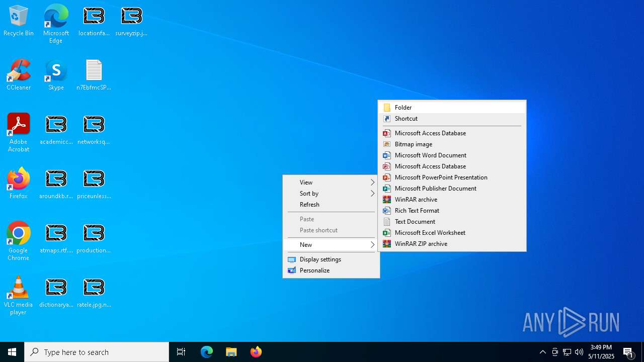Choose Refresh in the context menu
Screen dimensions: 644x362
click(x=331, y=205)
